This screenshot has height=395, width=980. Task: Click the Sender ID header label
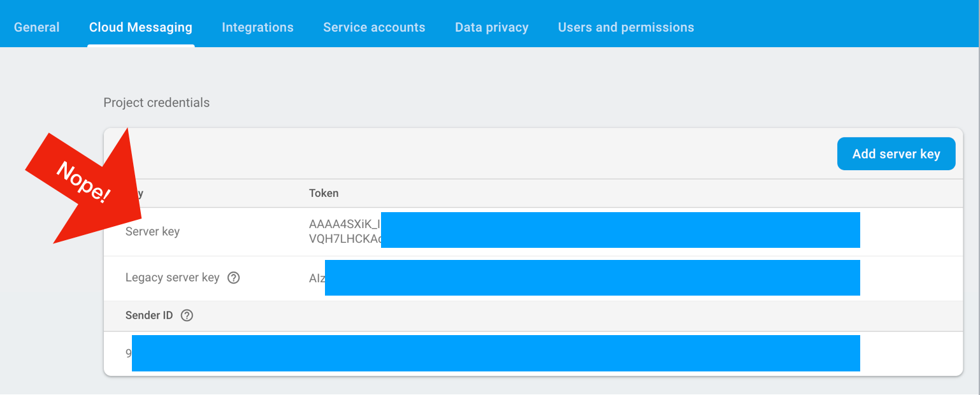click(x=149, y=315)
